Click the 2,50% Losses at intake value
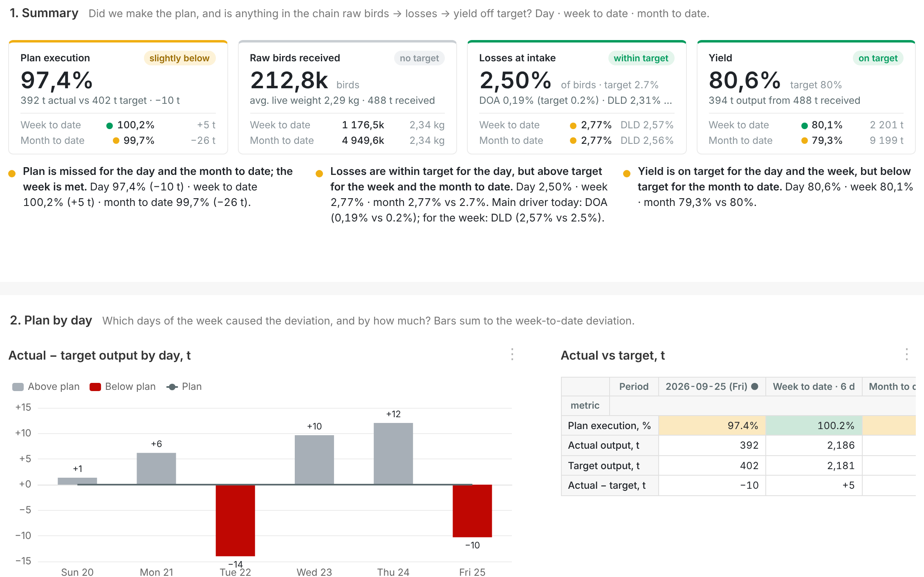Image resolution: width=924 pixels, height=577 pixels. pyautogui.click(x=516, y=80)
